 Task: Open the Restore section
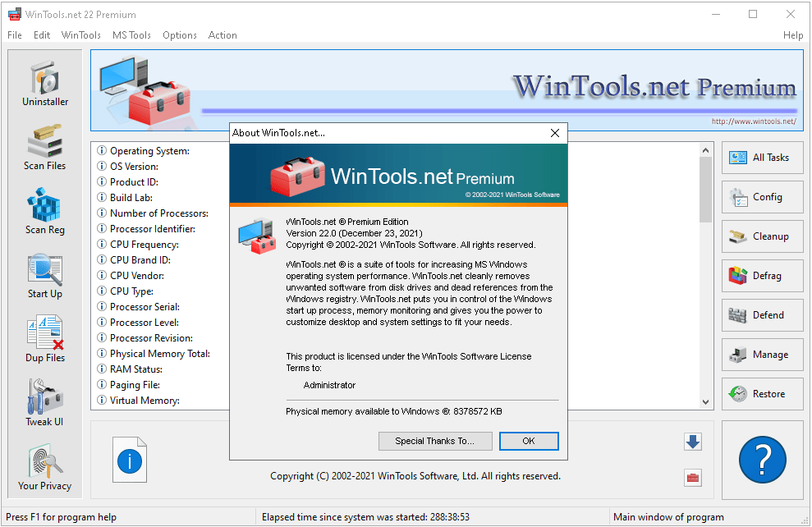(762, 393)
